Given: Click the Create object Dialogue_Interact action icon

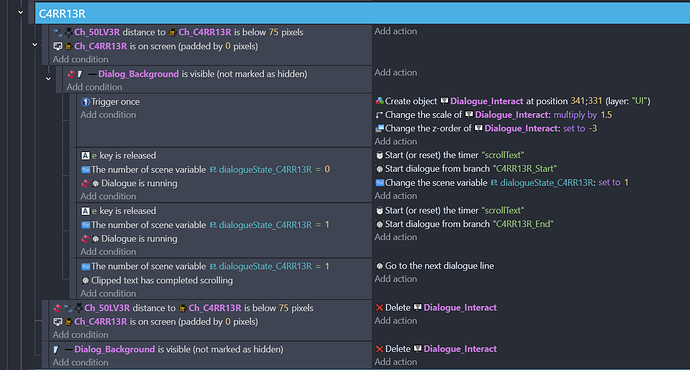Looking at the screenshot, I should (379, 101).
